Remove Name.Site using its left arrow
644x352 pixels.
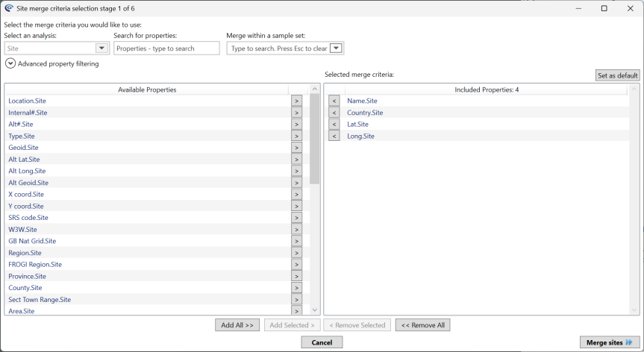click(x=334, y=101)
